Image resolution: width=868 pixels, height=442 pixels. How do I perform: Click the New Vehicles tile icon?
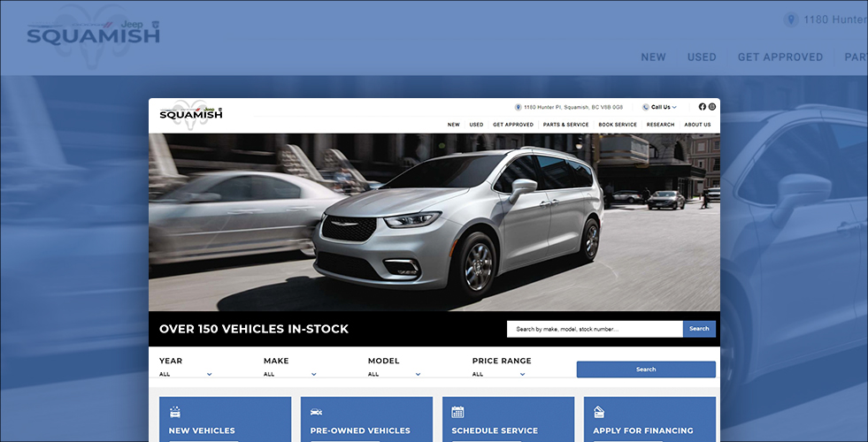pos(175,412)
